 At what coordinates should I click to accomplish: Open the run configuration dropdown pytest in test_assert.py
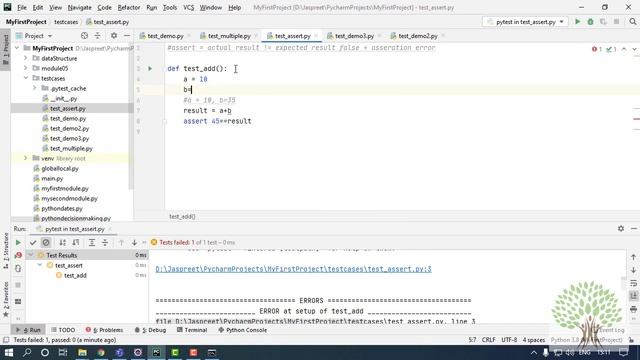point(526,22)
